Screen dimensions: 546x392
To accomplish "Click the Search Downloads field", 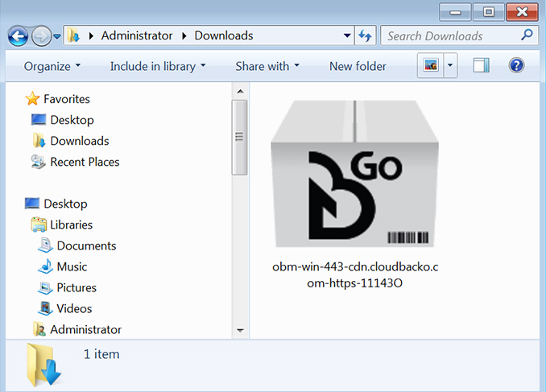I will pos(460,35).
